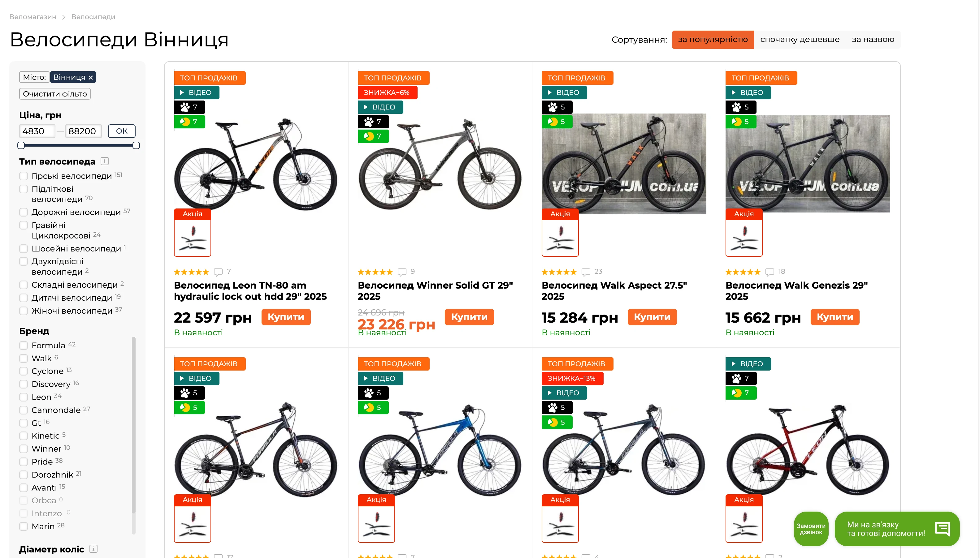Screen dimensions: 980x558
Task: Click the Веломагазин breadcrumb link
Action: click(33, 17)
